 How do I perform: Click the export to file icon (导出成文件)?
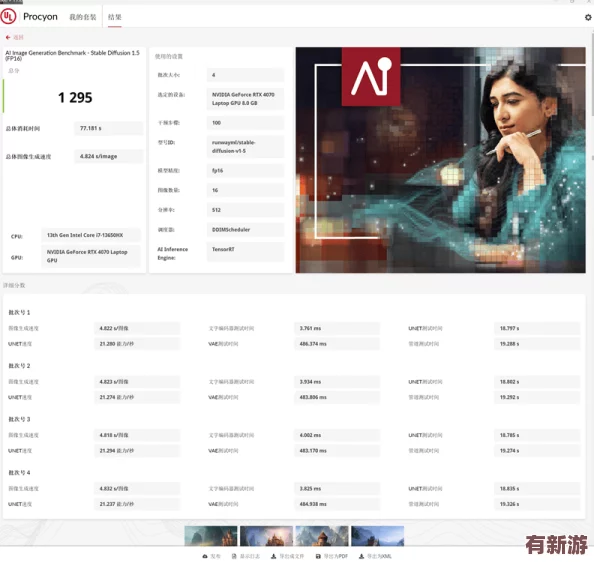tap(274, 556)
